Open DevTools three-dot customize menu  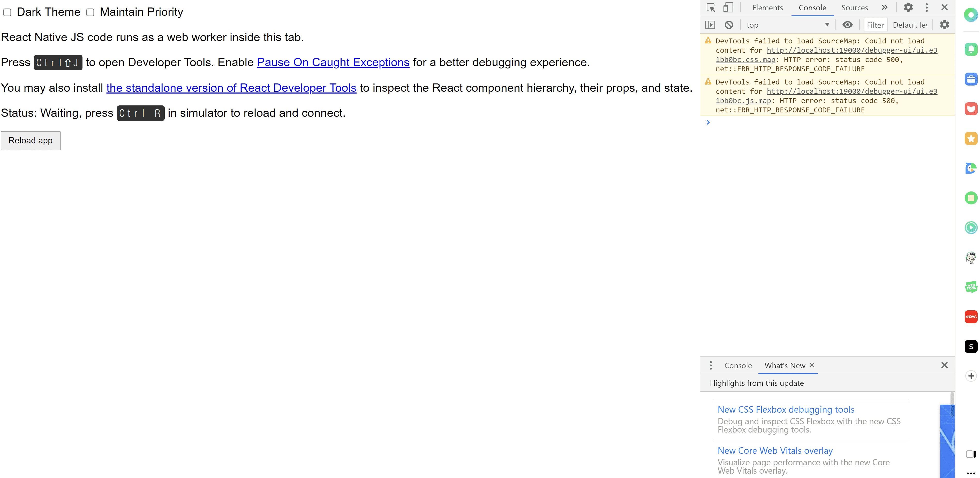927,7
